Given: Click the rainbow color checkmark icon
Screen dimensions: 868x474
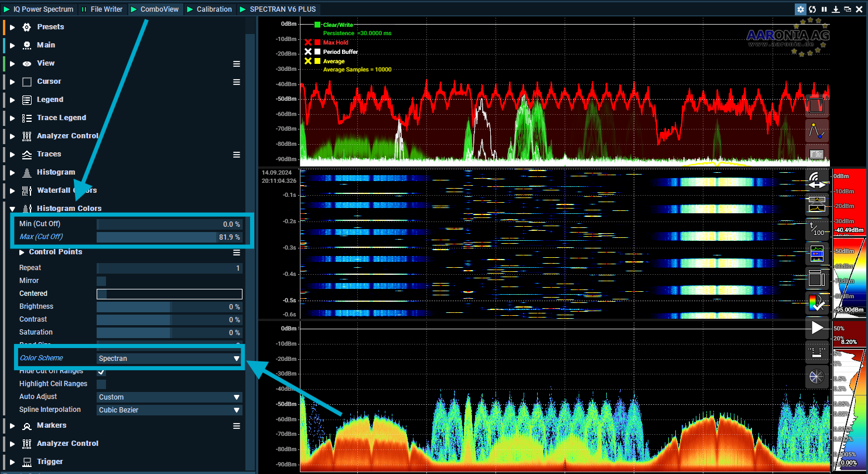Looking at the screenshot, I should click(816, 303).
